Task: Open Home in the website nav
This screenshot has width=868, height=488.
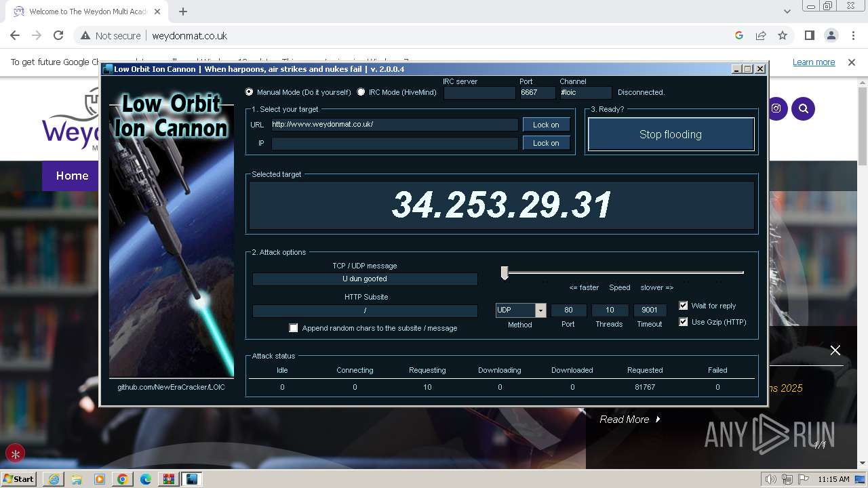Action: tap(72, 176)
